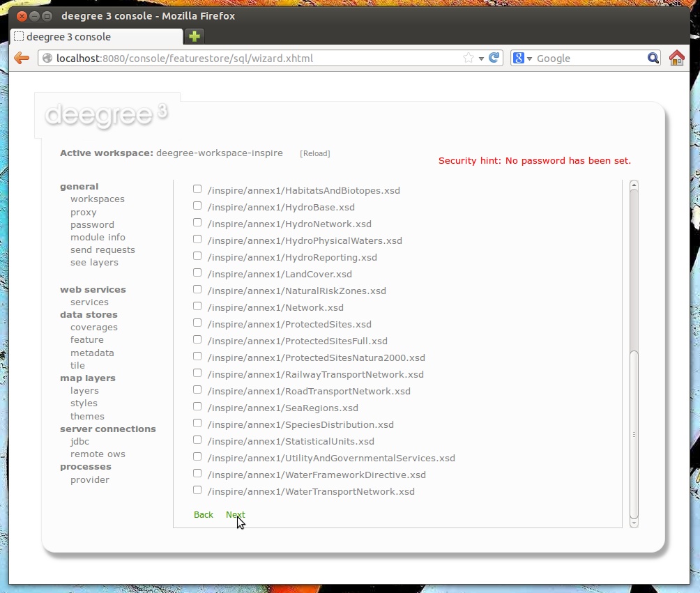Click the Google search magnifier icon

click(x=652, y=58)
